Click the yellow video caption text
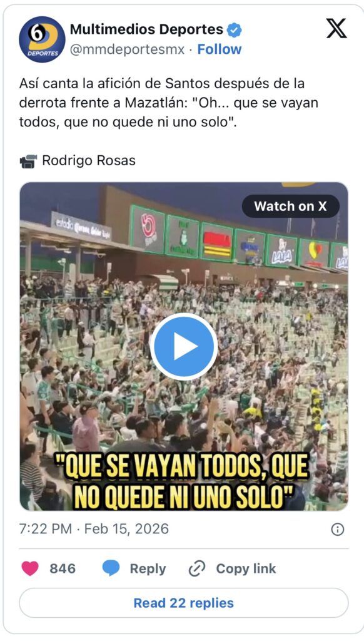 (x=183, y=481)
